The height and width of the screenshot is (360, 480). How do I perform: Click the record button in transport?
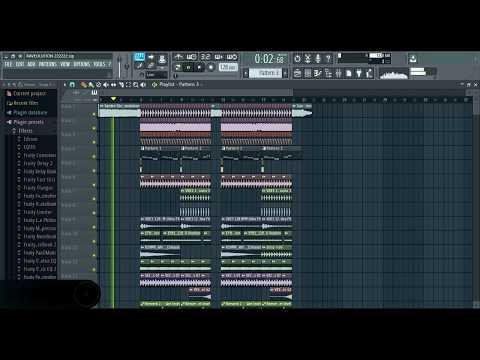click(x=211, y=67)
